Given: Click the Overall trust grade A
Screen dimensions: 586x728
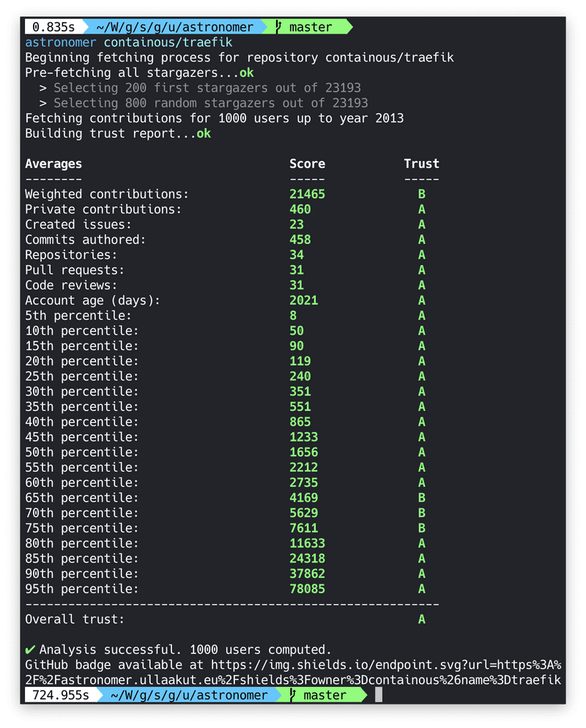Looking at the screenshot, I should pyautogui.click(x=422, y=620).
